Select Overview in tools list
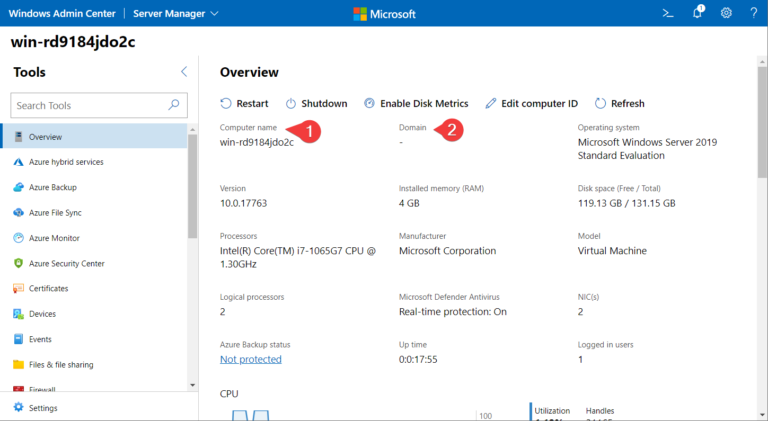 pyautogui.click(x=94, y=137)
